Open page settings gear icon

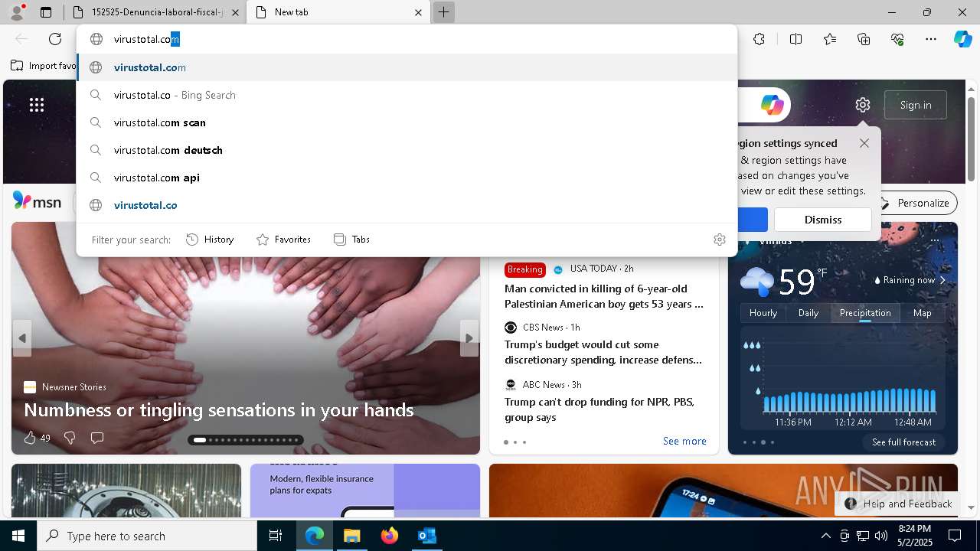click(x=863, y=105)
